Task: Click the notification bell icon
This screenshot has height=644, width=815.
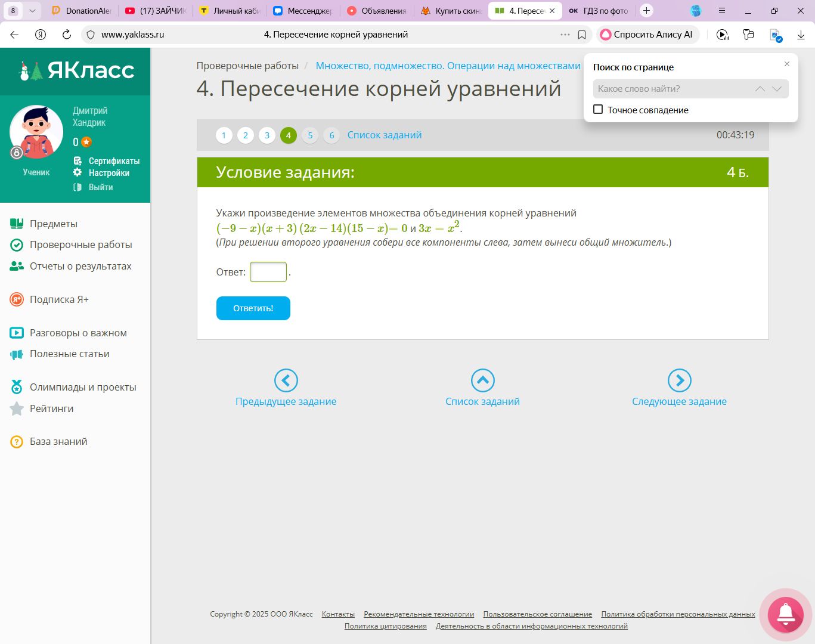Action: click(x=785, y=614)
